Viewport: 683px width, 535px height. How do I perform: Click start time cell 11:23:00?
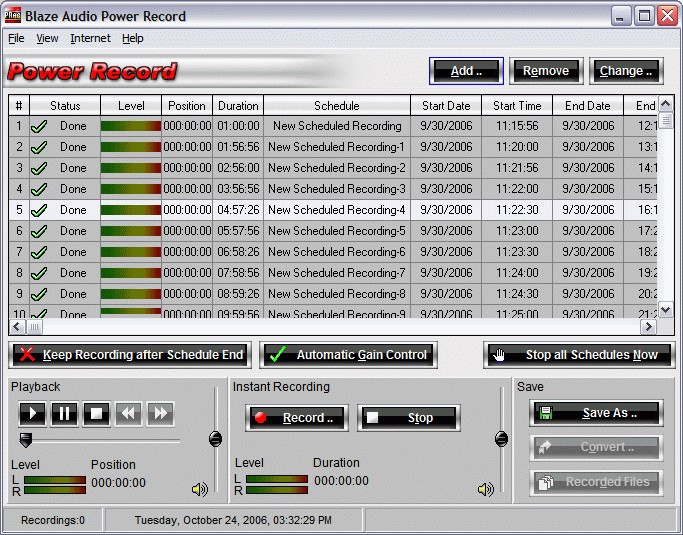[517, 230]
